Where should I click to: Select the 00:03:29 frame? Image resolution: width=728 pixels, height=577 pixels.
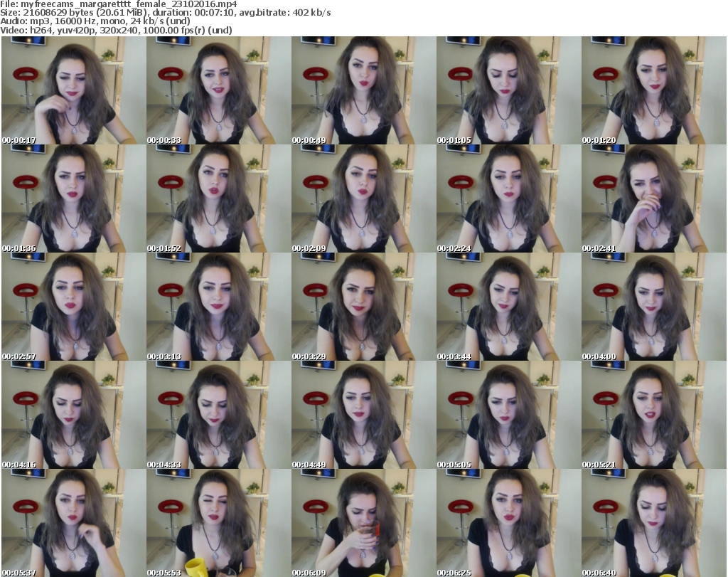(363, 307)
